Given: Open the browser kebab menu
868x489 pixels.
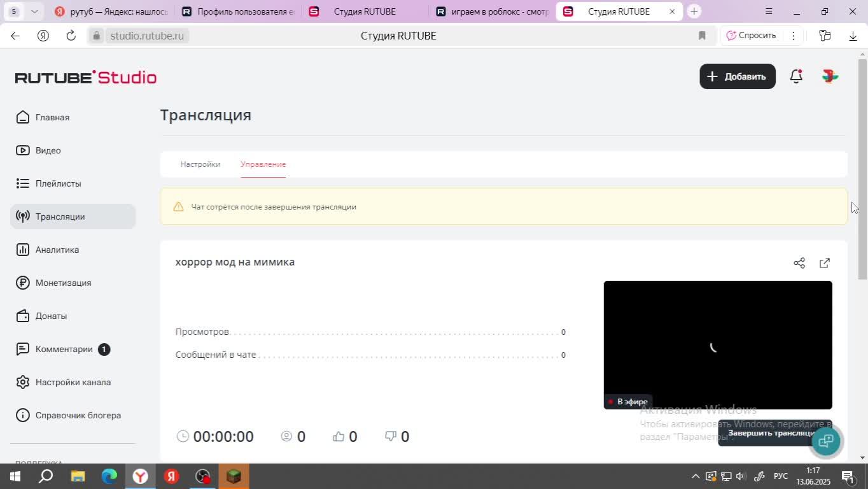Looking at the screenshot, I should (794, 36).
